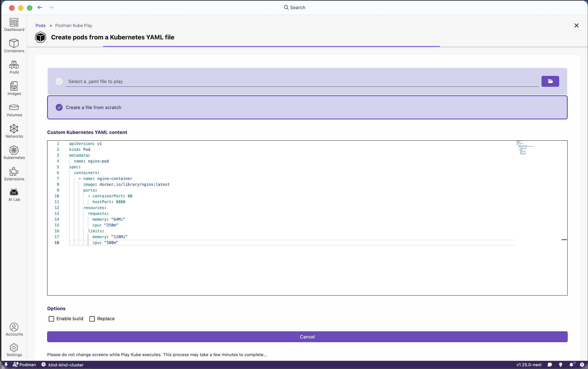
Task: Open notifications bell in status bar
Action: (x=571, y=365)
